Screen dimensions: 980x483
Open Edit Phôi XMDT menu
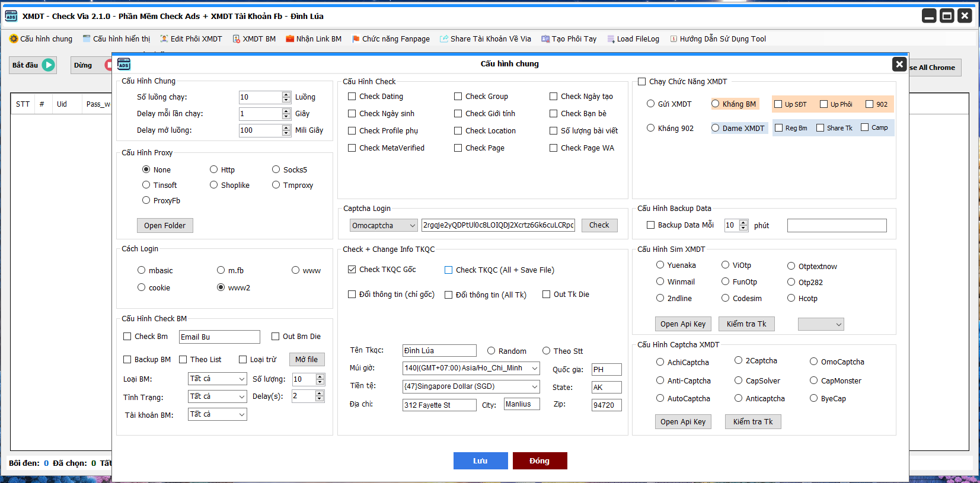(191, 39)
